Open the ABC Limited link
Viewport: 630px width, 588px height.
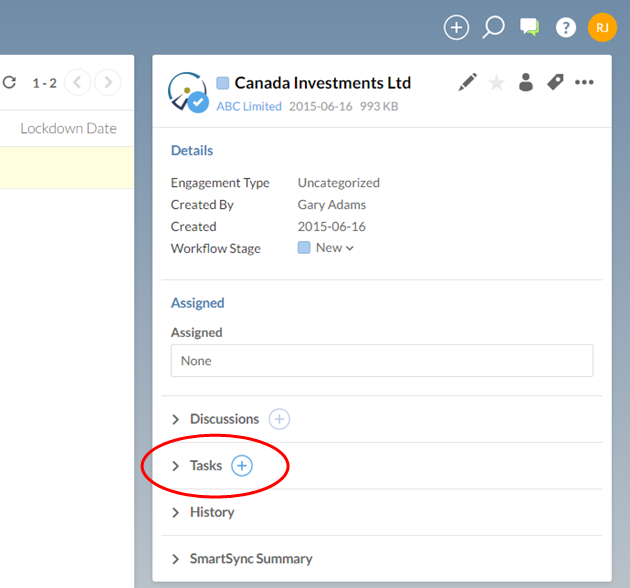tap(249, 107)
